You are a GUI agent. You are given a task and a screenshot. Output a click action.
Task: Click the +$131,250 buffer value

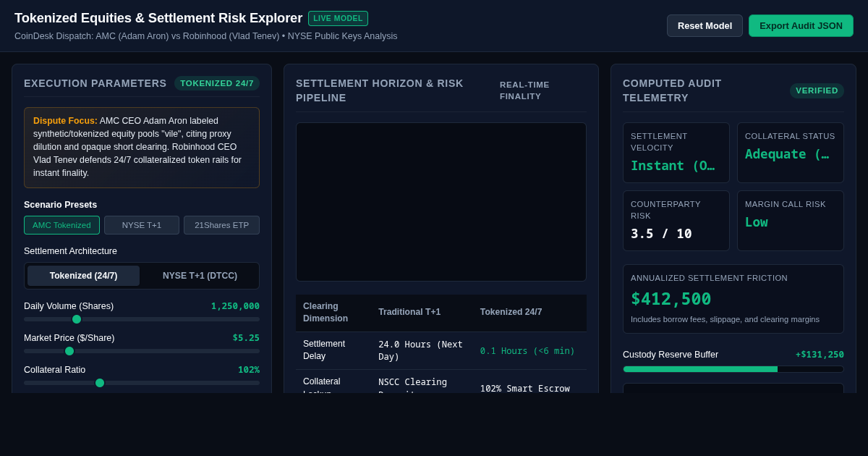tap(820, 355)
